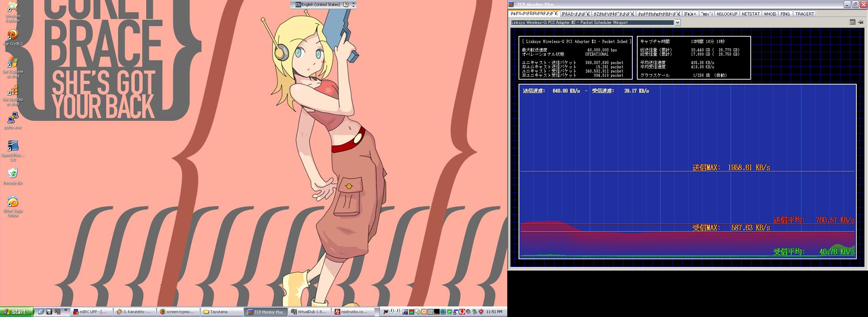This screenshot has height=317, width=868.
Task: Switch to the NETSTAT tab
Action: (x=750, y=14)
